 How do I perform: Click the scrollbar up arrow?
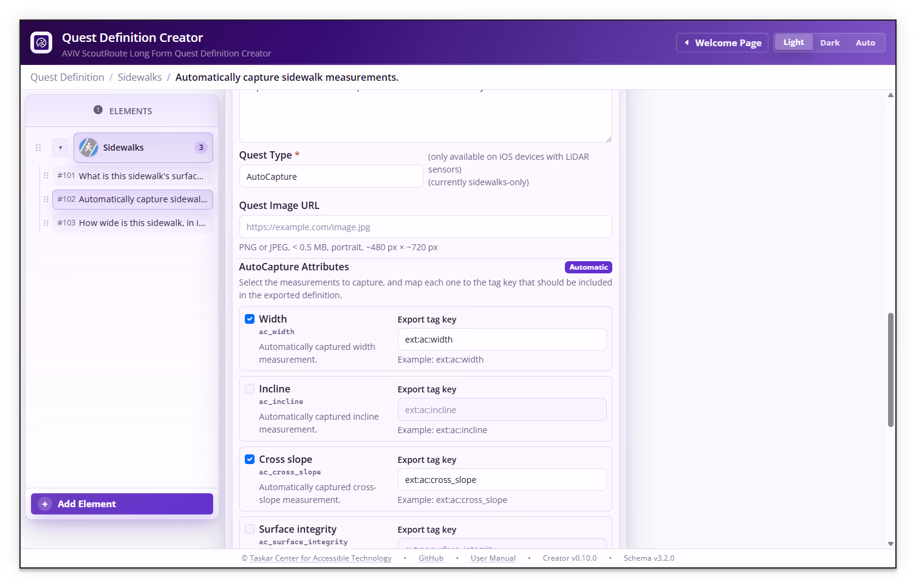890,95
